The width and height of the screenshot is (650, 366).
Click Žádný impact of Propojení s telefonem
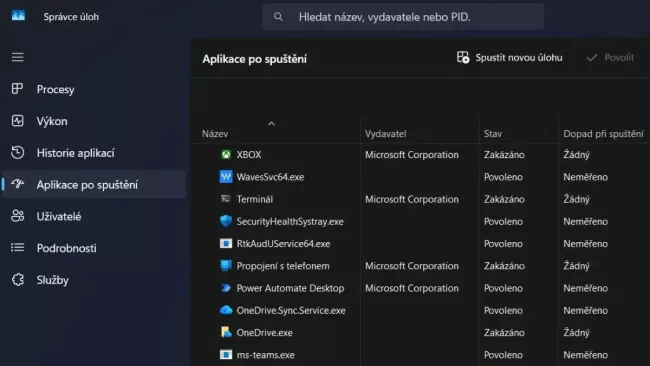point(576,266)
